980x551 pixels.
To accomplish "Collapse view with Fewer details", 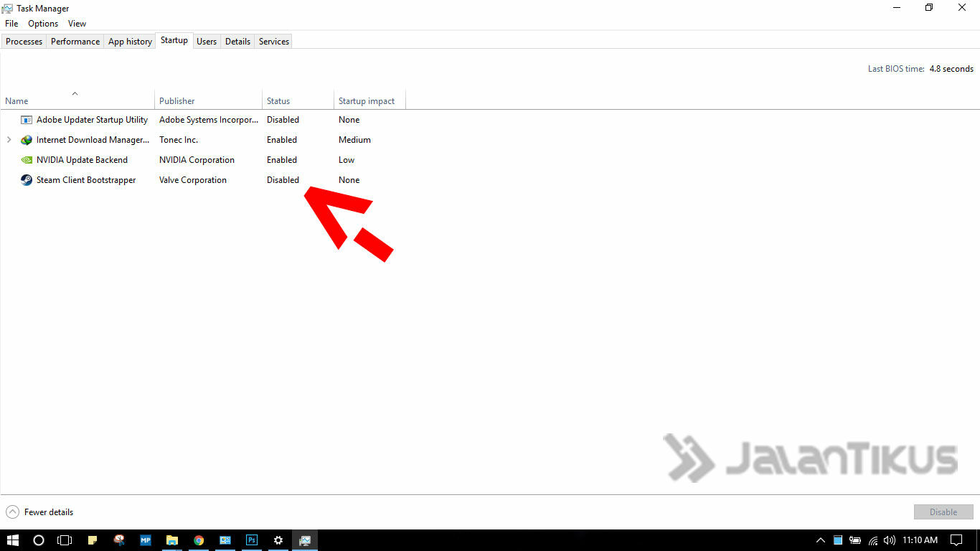I will tap(39, 512).
